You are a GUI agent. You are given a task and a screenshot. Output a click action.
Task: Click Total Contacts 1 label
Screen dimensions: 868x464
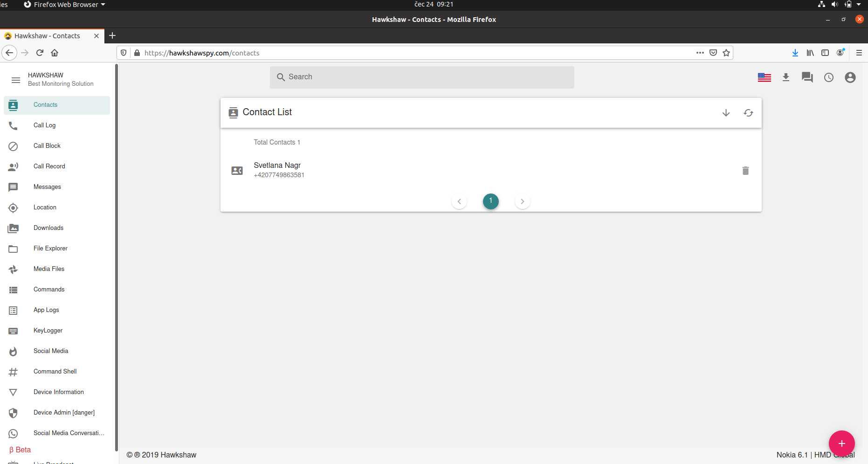277,142
